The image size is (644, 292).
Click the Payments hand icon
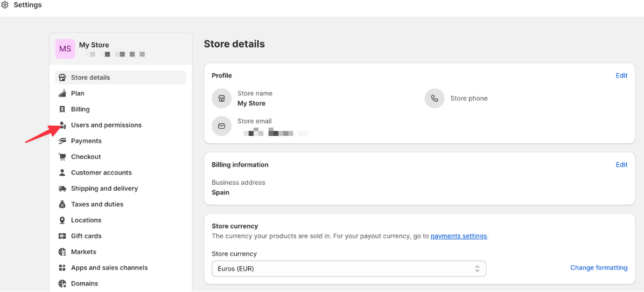62,141
